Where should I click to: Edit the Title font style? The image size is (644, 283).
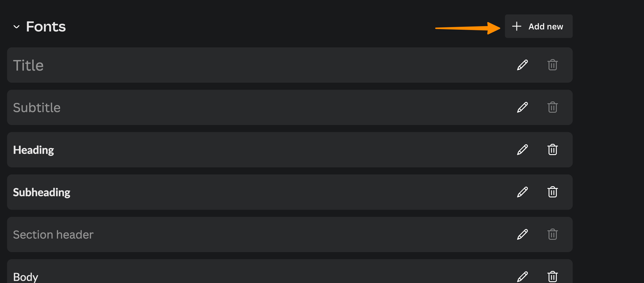pos(522,65)
